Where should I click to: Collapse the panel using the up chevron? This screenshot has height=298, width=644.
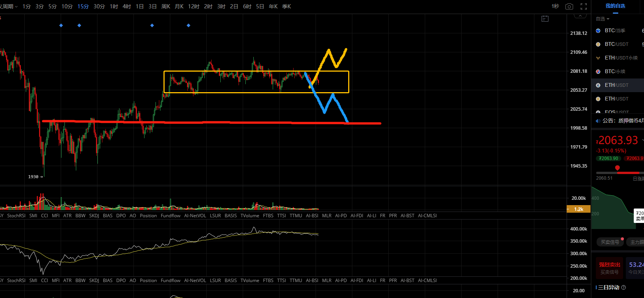580,16
